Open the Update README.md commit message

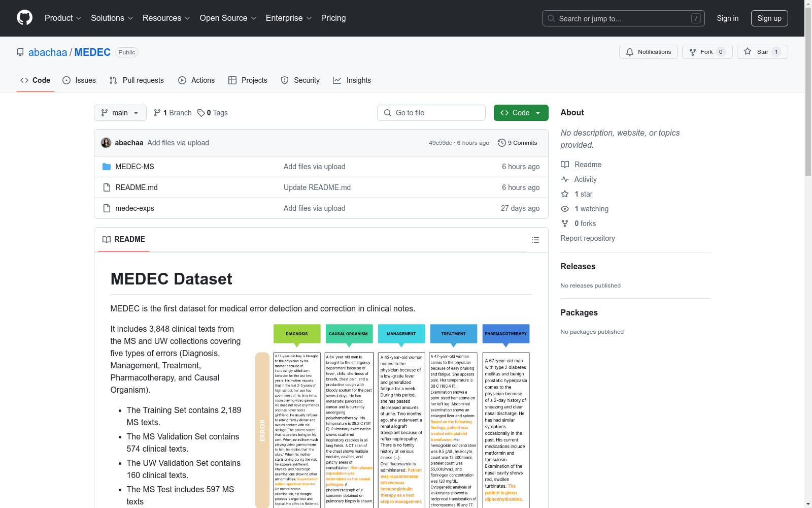point(317,187)
